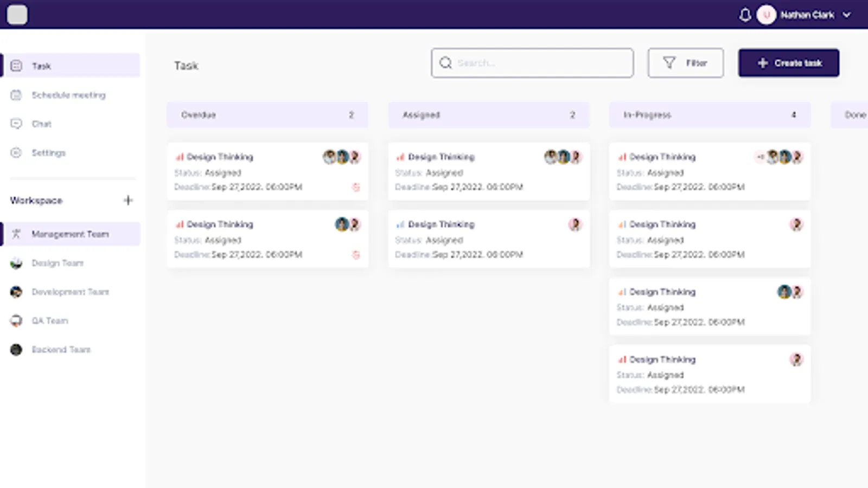Open the fourth Design Thinking card in In-Progress
The width and height of the screenshot is (868, 488).
[x=710, y=374]
